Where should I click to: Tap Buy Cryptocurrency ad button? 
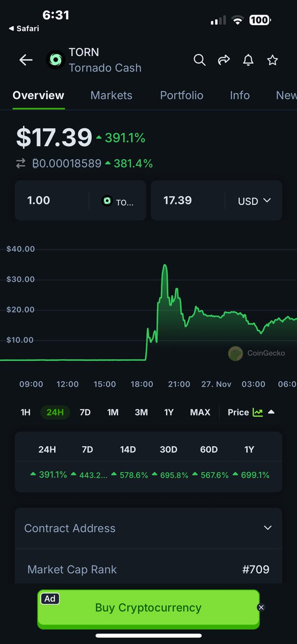click(x=148, y=608)
